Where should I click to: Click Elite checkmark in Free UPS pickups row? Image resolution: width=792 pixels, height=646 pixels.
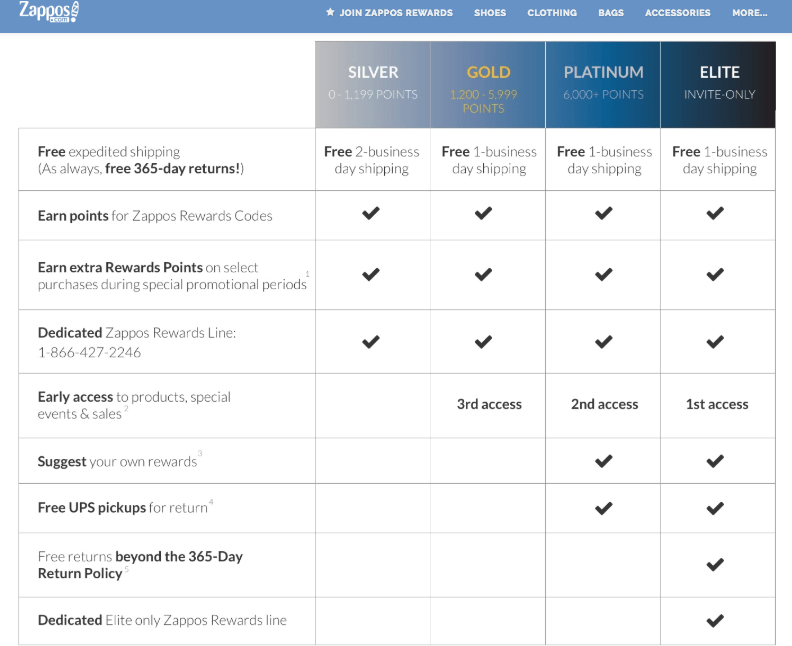[x=715, y=508]
